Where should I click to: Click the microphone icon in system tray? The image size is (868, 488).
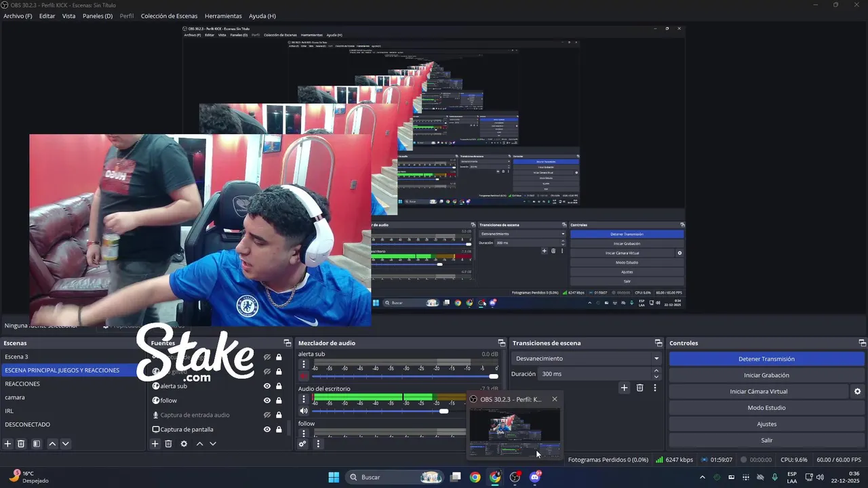coord(774,477)
